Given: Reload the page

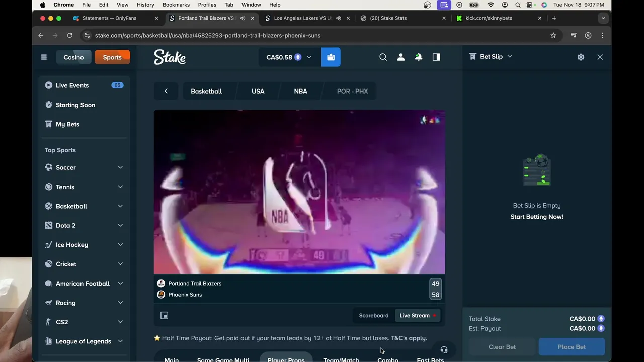Looking at the screenshot, I should click(x=69, y=35).
